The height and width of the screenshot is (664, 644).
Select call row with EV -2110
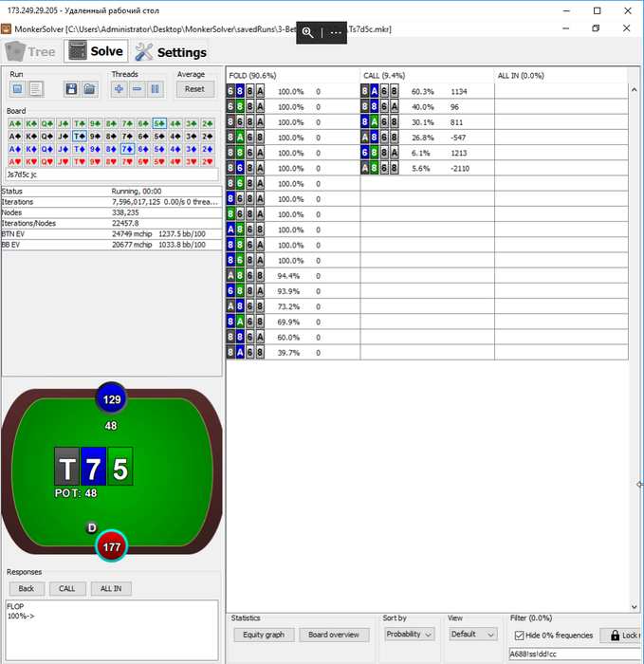(x=427, y=168)
